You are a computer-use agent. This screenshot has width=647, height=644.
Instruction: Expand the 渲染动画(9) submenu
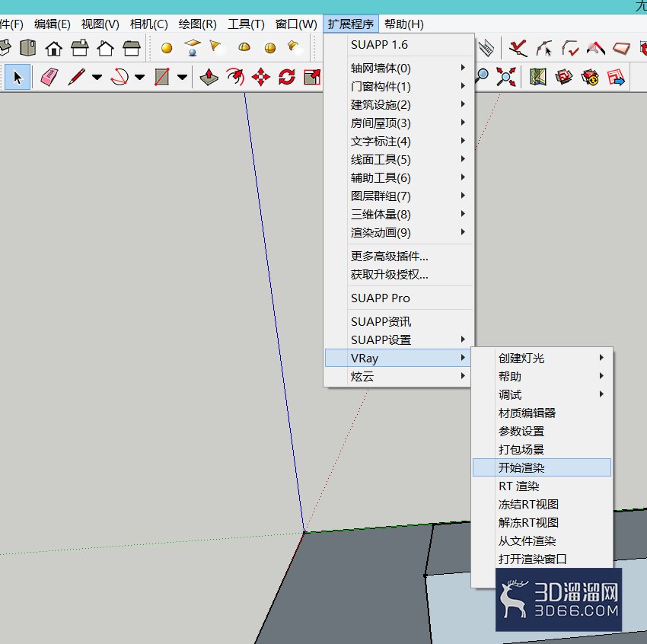(x=399, y=232)
